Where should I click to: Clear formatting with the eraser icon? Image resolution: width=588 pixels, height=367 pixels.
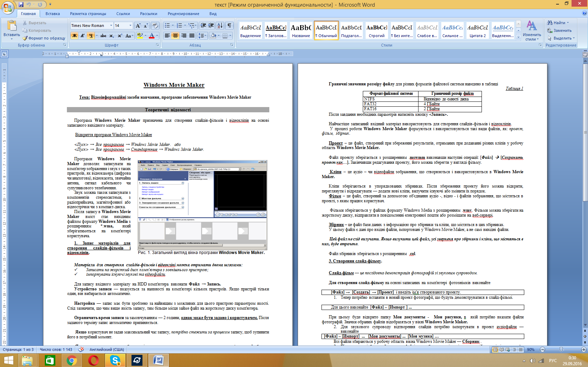(155, 26)
